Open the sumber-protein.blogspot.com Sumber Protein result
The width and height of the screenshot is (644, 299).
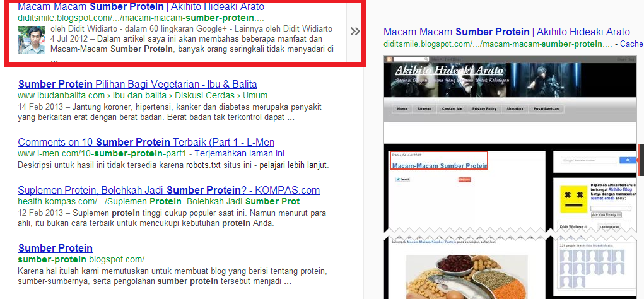[56, 248]
